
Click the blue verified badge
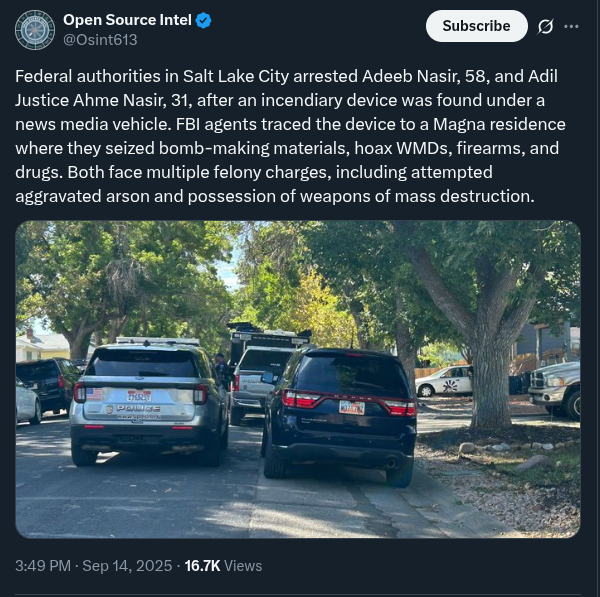[x=204, y=20]
